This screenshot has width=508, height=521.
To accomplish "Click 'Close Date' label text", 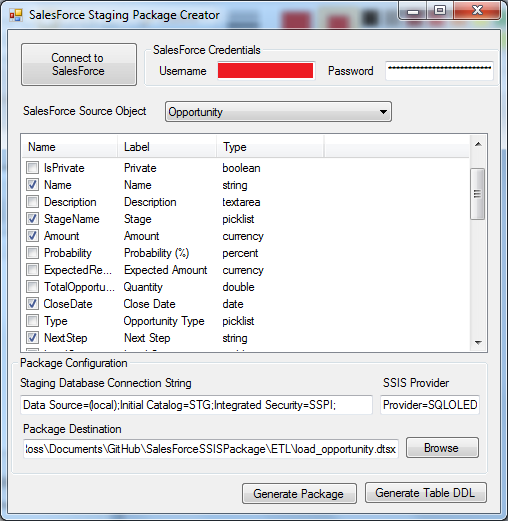I will click(149, 304).
